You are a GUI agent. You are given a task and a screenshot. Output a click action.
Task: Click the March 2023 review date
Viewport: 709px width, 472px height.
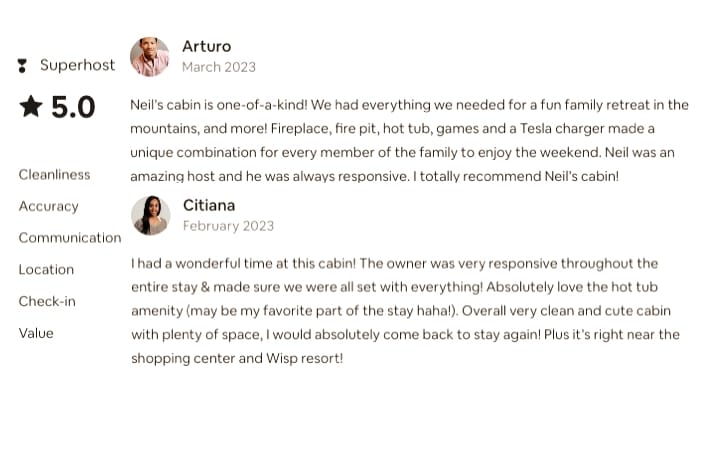pos(219,67)
